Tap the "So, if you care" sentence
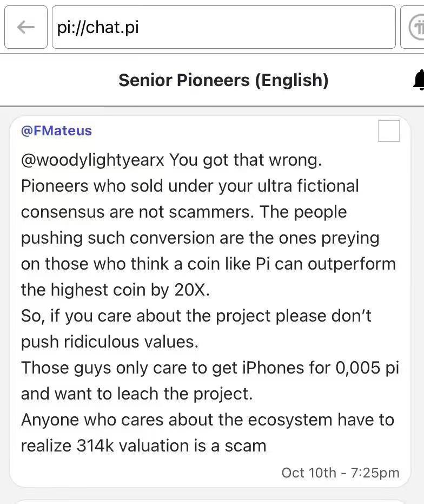Viewport: 424px width, 504px height. pyautogui.click(x=196, y=316)
